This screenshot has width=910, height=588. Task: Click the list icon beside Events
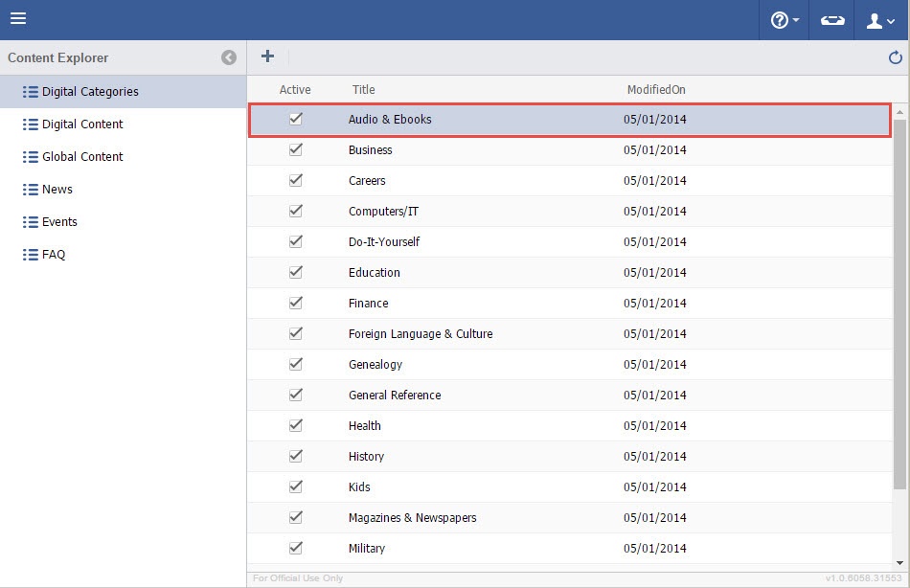(x=30, y=222)
